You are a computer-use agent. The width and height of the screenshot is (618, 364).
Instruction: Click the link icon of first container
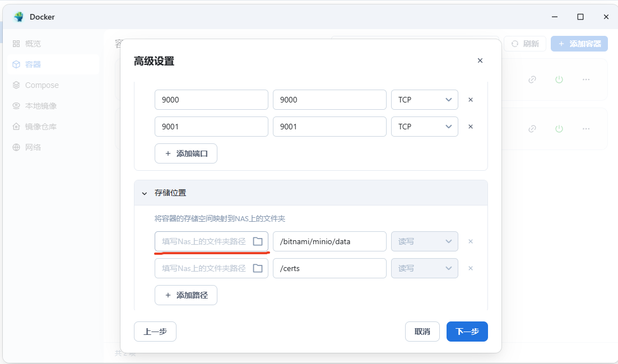click(x=532, y=80)
